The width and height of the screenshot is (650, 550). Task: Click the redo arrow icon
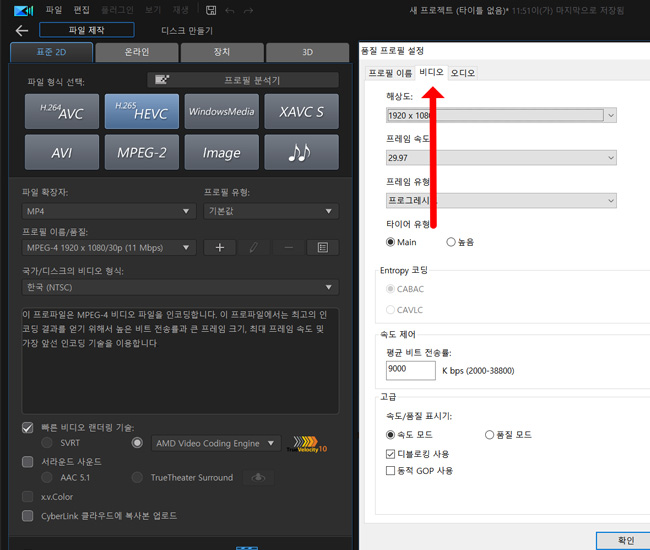pyautogui.click(x=248, y=11)
